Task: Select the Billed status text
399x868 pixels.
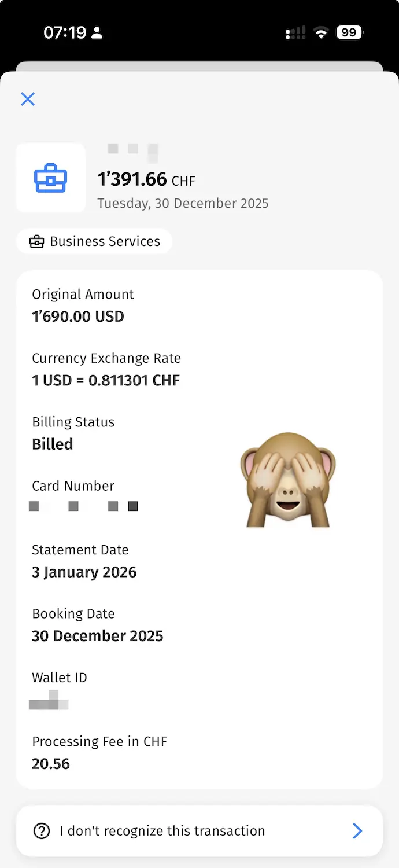Action: (x=52, y=444)
